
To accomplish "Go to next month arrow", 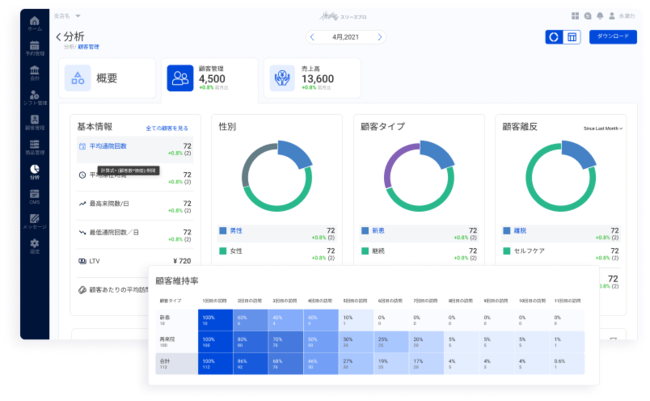I will coord(379,37).
